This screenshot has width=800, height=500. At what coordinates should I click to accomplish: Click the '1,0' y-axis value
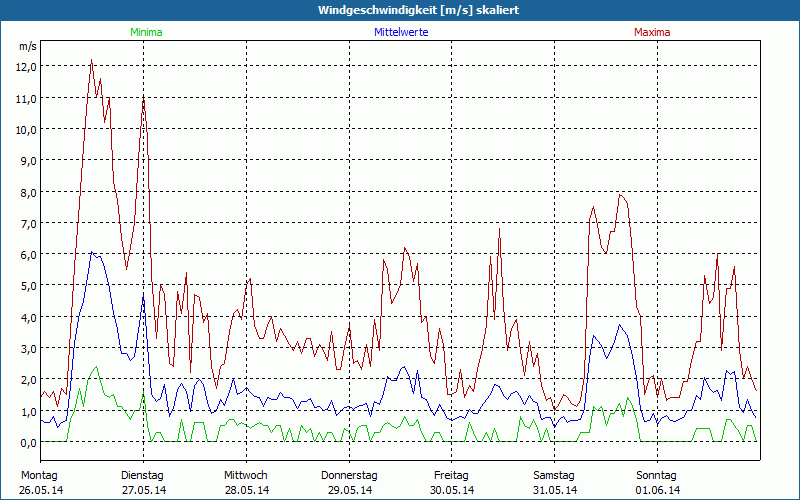point(30,411)
